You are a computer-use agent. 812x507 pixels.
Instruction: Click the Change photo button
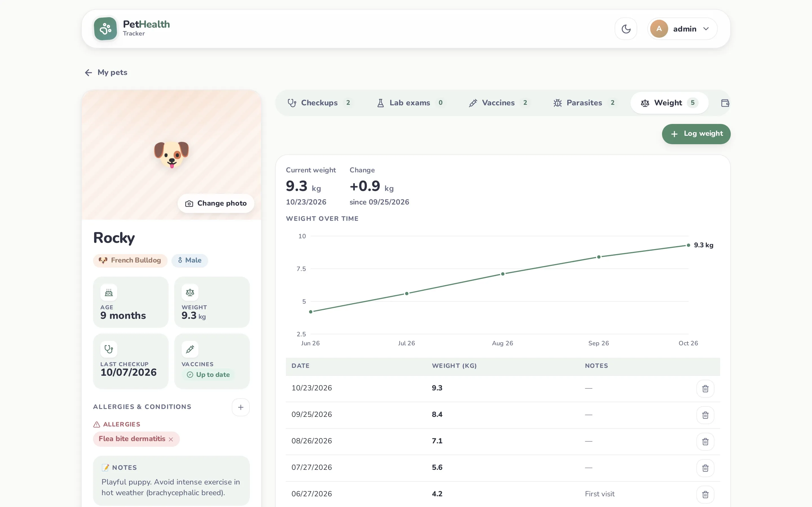(216, 204)
